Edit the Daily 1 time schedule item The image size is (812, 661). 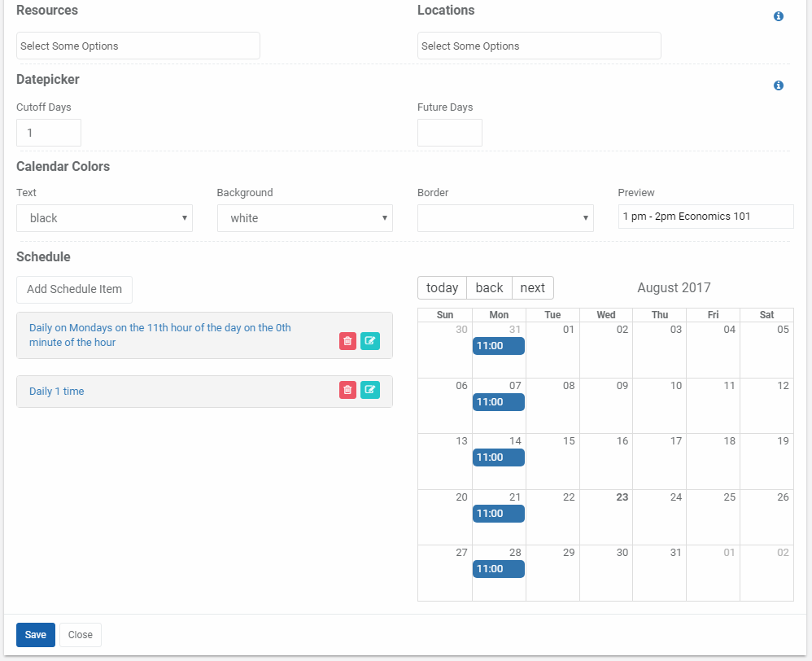pyautogui.click(x=369, y=390)
